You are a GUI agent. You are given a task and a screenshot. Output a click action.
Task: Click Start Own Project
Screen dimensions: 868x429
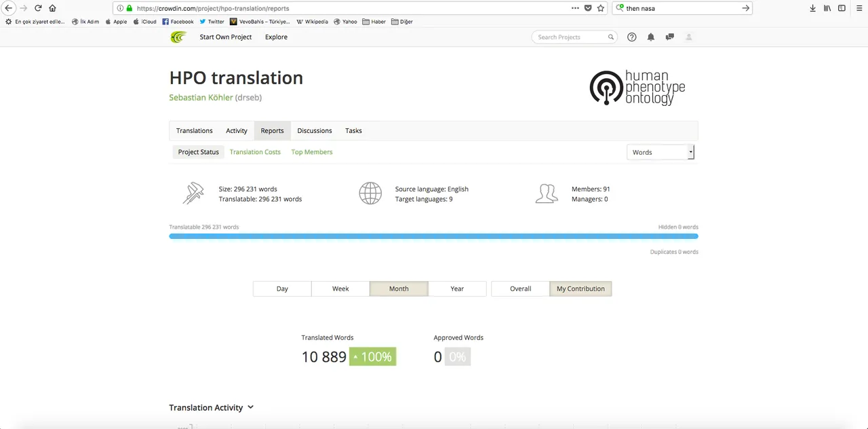tap(226, 37)
